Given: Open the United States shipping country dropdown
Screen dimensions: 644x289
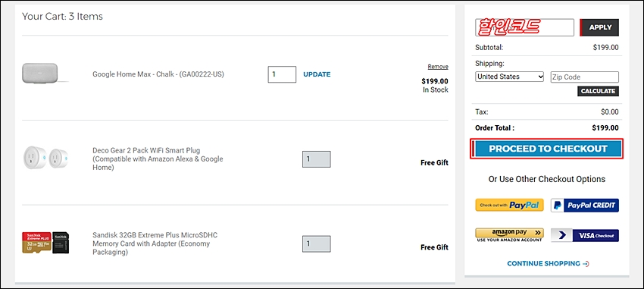Looking at the screenshot, I should [x=509, y=77].
